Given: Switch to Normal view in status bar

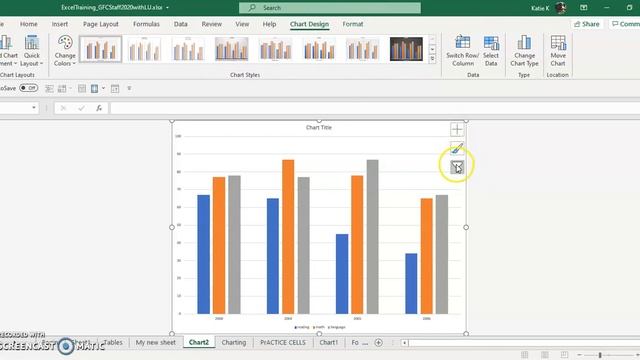Looking at the screenshot, I should [x=524, y=355].
